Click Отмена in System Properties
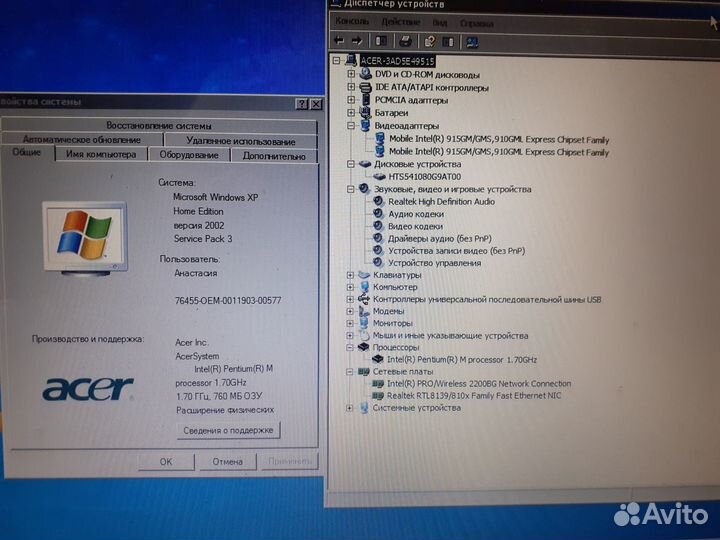 tap(227, 461)
